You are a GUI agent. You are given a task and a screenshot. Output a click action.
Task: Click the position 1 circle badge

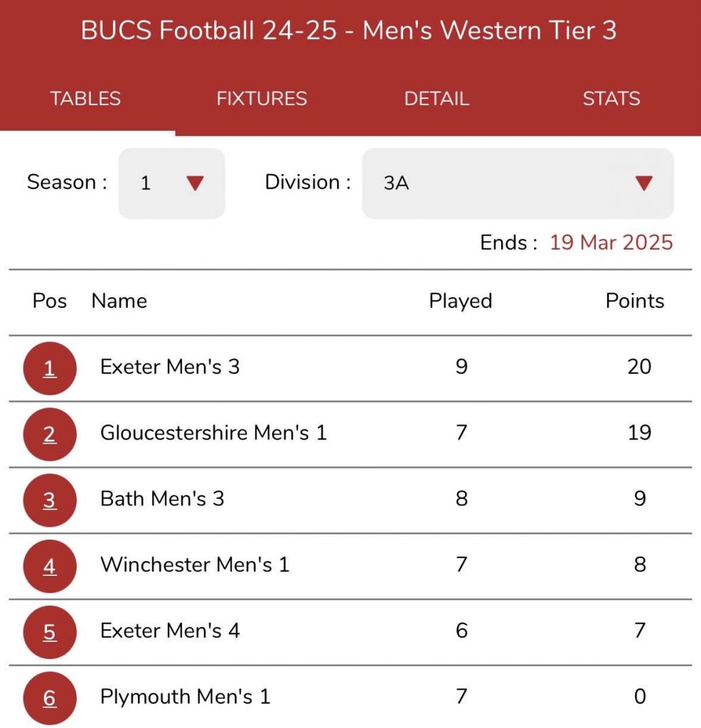50,368
